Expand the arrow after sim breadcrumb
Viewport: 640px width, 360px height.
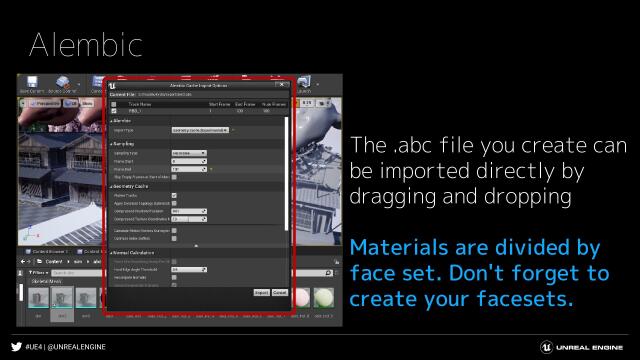(87, 262)
